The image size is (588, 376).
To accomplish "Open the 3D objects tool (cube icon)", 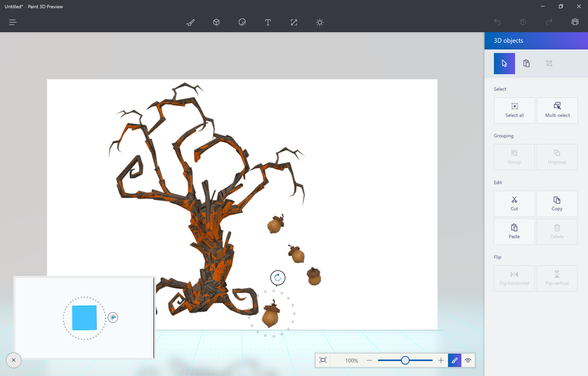I will [216, 22].
